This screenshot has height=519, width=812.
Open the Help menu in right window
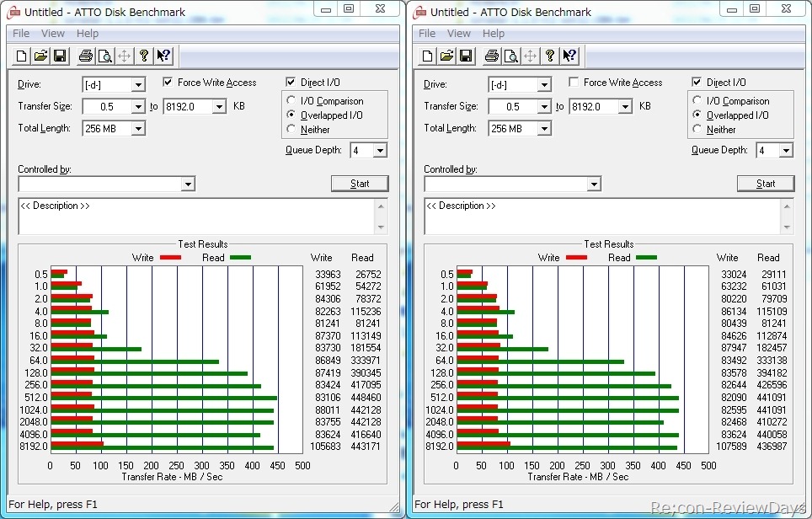point(494,34)
